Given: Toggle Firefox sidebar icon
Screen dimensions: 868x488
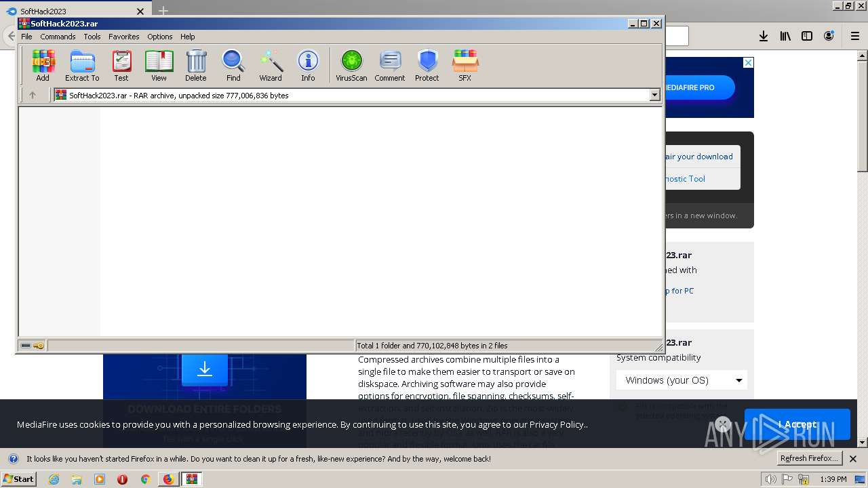Looking at the screenshot, I should tap(807, 36).
